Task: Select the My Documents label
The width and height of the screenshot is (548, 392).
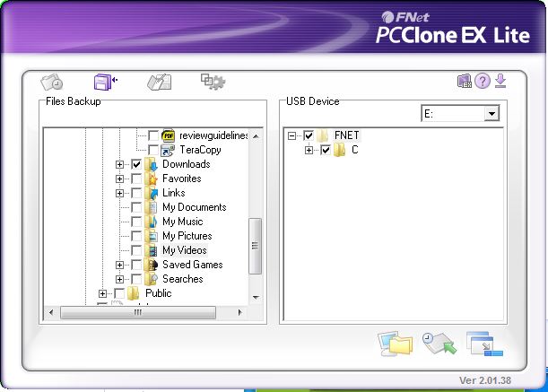Action: click(195, 207)
